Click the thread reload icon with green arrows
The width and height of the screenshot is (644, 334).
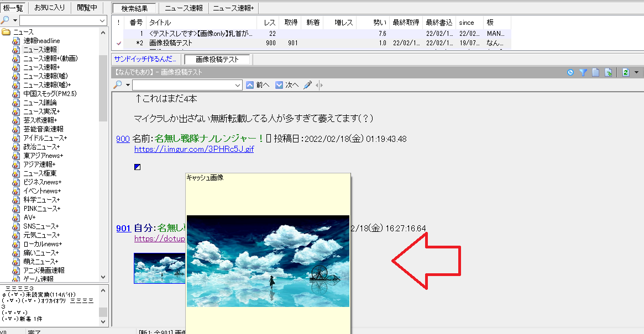pos(626,73)
